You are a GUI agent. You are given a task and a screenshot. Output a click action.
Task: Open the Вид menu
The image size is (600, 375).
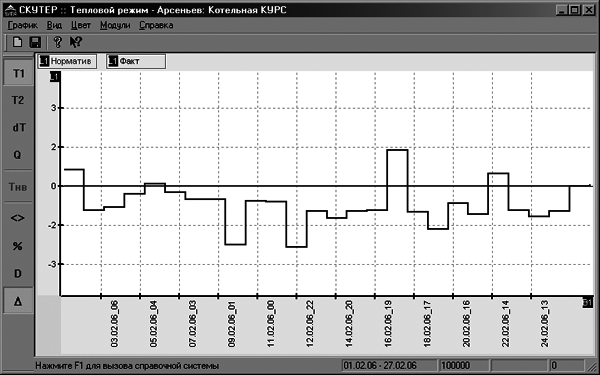[x=54, y=25]
